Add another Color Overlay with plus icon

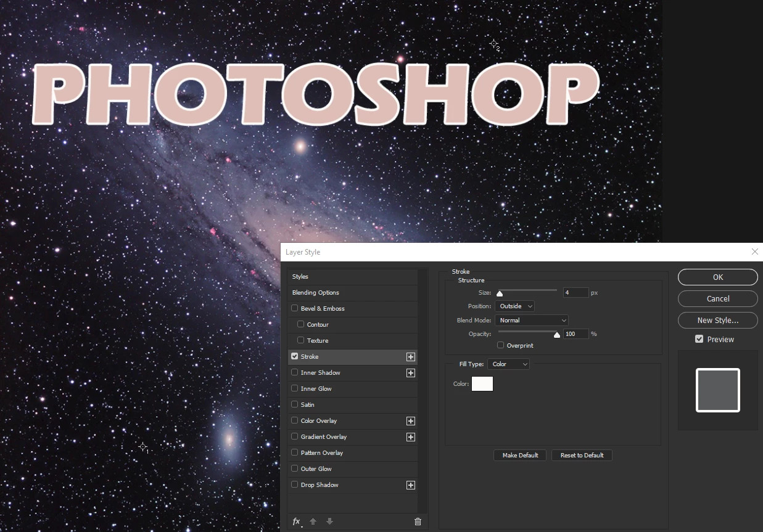click(411, 421)
